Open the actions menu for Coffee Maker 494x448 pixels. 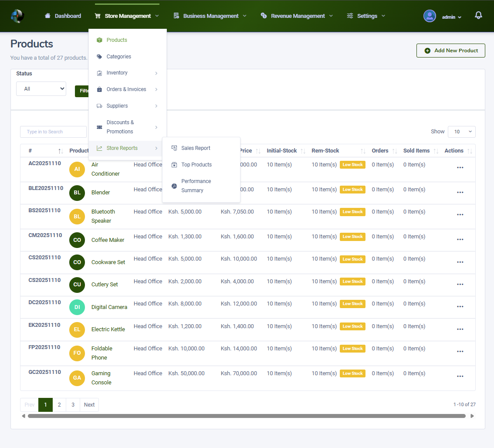pos(460,240)
